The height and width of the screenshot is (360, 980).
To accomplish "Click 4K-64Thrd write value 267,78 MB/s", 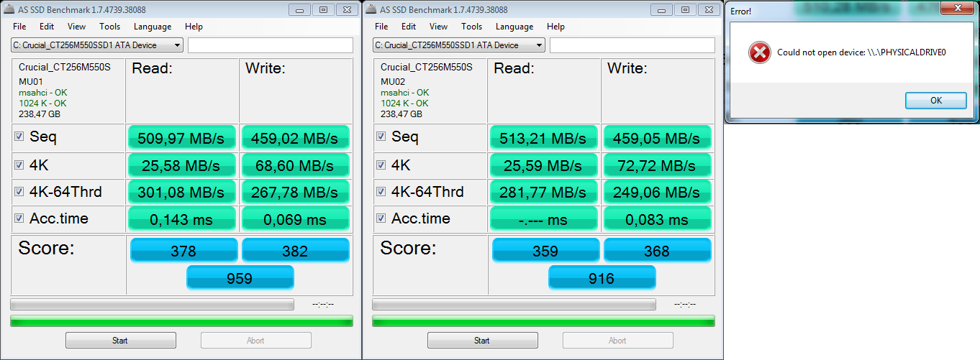I will click(x=295, y=192).
